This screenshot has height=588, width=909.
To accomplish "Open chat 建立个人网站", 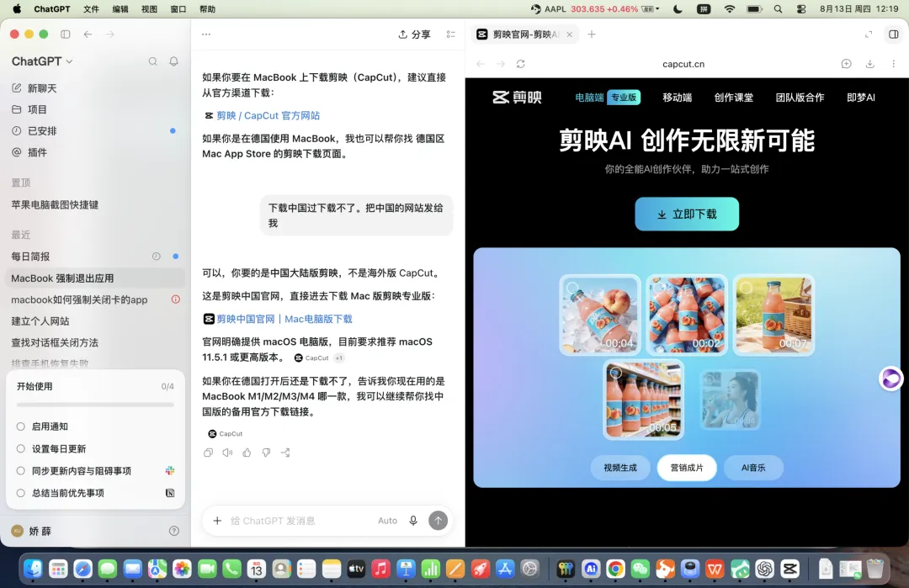I will tap(40, 321).
